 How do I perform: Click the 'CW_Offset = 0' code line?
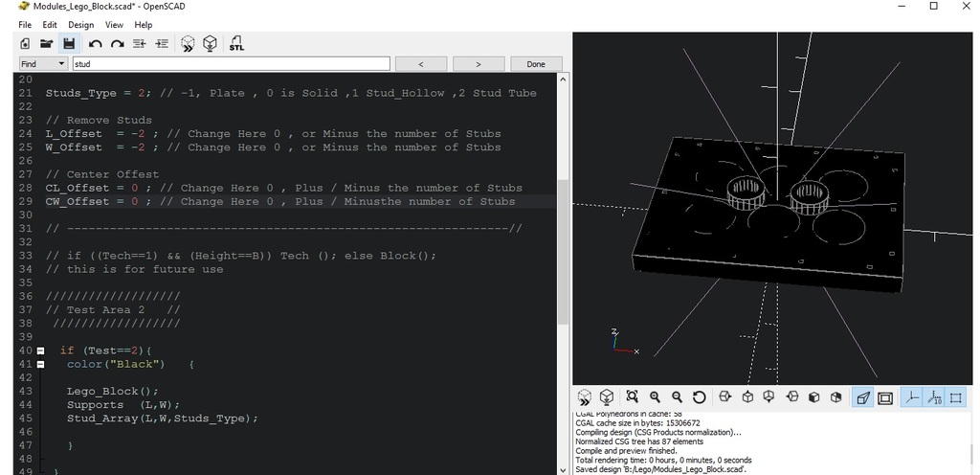click(280, 202)
